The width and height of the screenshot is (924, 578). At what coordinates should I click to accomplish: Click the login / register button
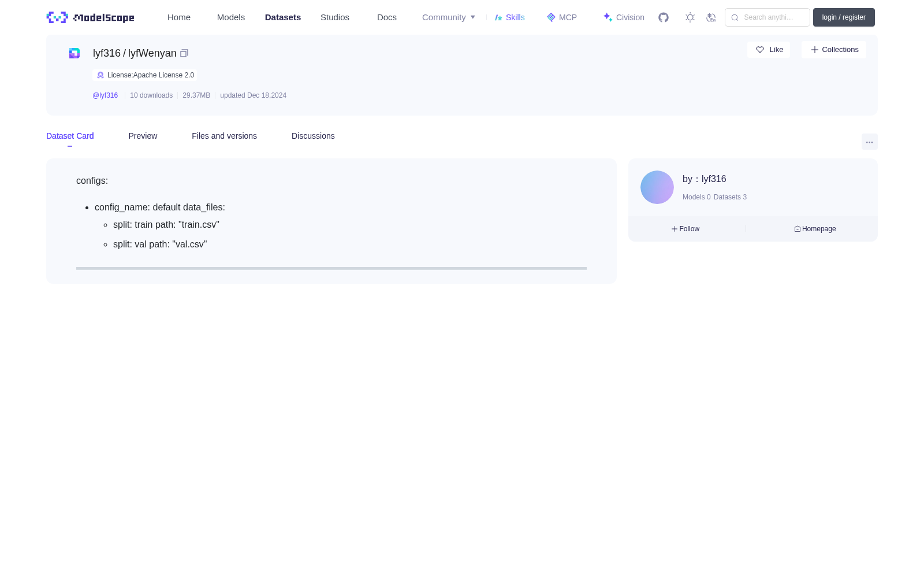click(x=844, y=17)
